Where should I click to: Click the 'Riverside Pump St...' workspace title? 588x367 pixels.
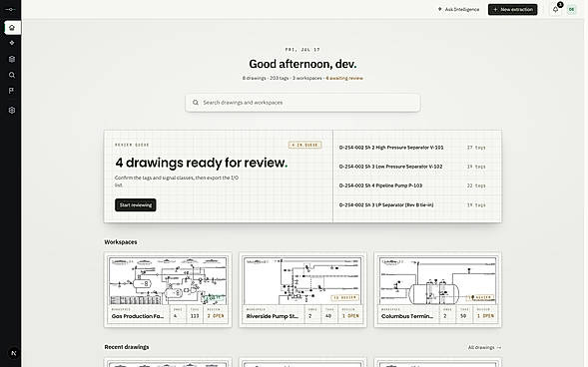click(x=273, y=316)
